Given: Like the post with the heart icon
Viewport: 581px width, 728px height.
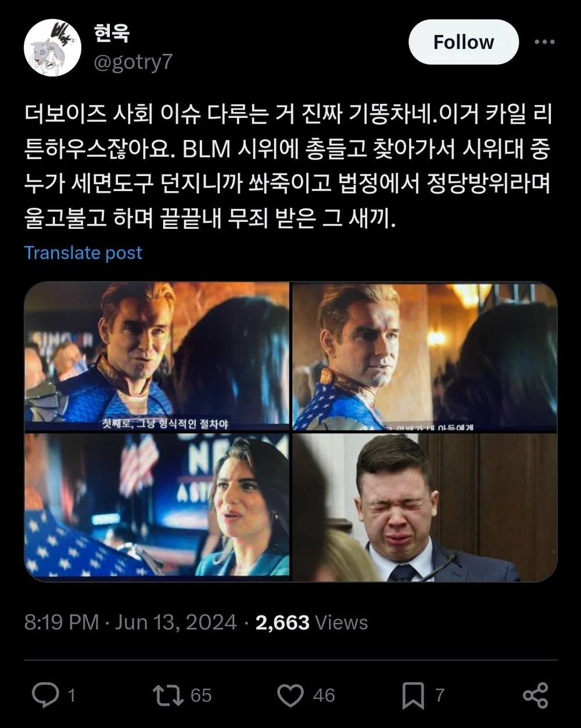Looking at the screenshot, I should point(290,695).
